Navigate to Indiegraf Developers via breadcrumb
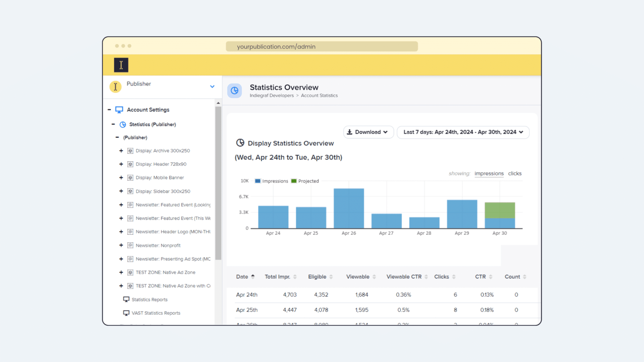Screen dimensions: 644x362 click(x=271, y=96)
